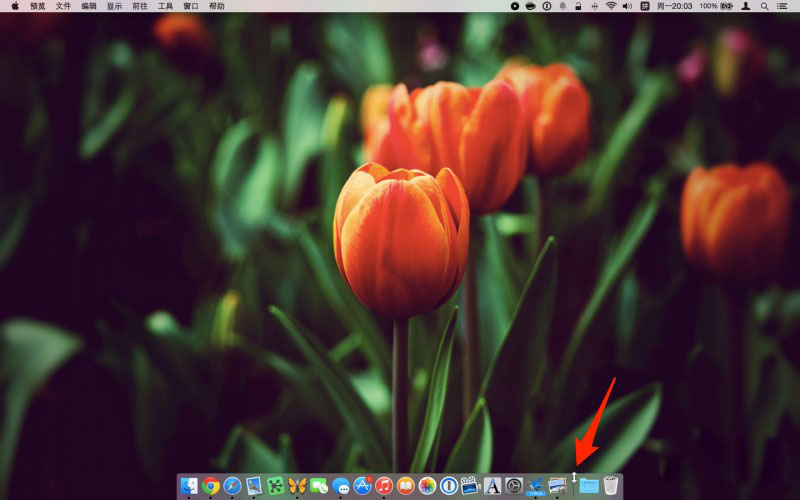Image resolution: width=800 pixels, height=500 pixels.
Task: Open the Trash in the Dock
Action: [611, 486]
